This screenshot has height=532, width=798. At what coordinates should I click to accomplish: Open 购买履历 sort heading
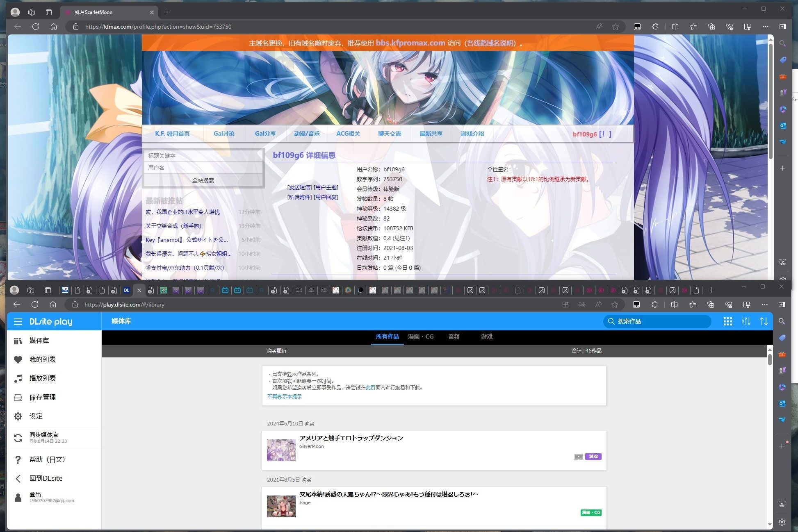[x=276, y=351]
